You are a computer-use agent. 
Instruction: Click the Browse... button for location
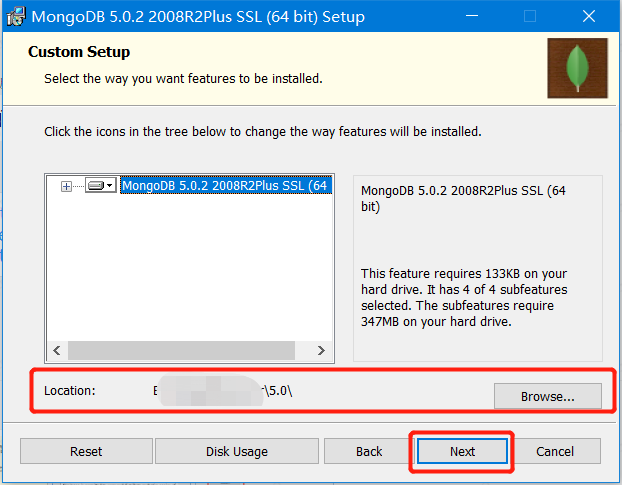(547, 396)
